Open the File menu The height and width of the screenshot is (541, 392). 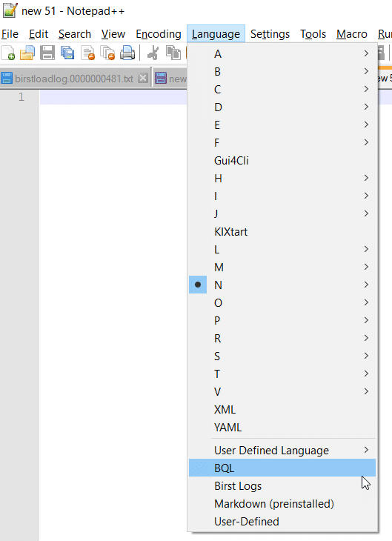10,34
